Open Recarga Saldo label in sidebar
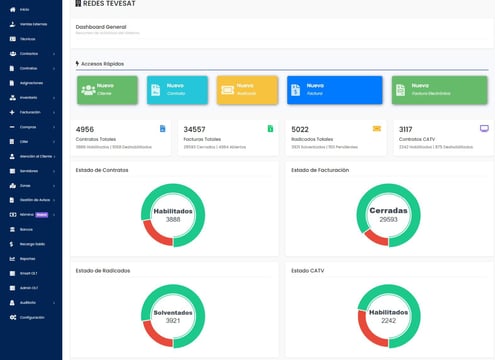Screen dimensions: 503x360 point(32,244)
